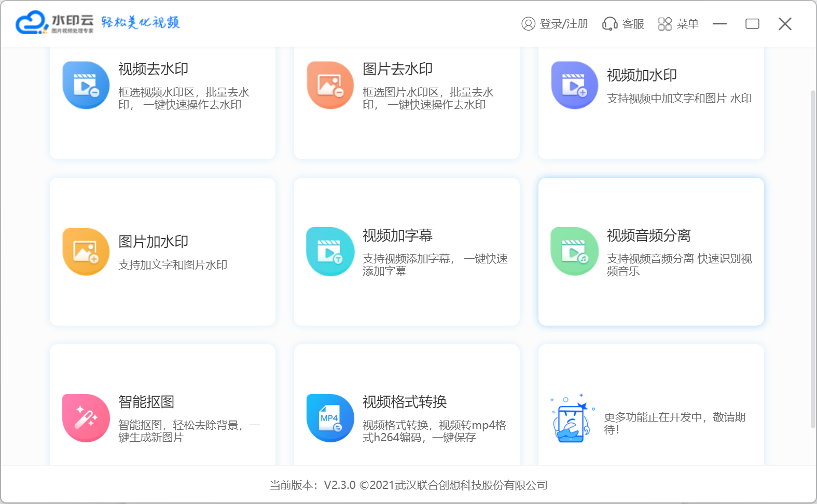The height and width of the screenshot is (504, 817).
Task: Open the 菜单 menu
Action: point(678,24)
